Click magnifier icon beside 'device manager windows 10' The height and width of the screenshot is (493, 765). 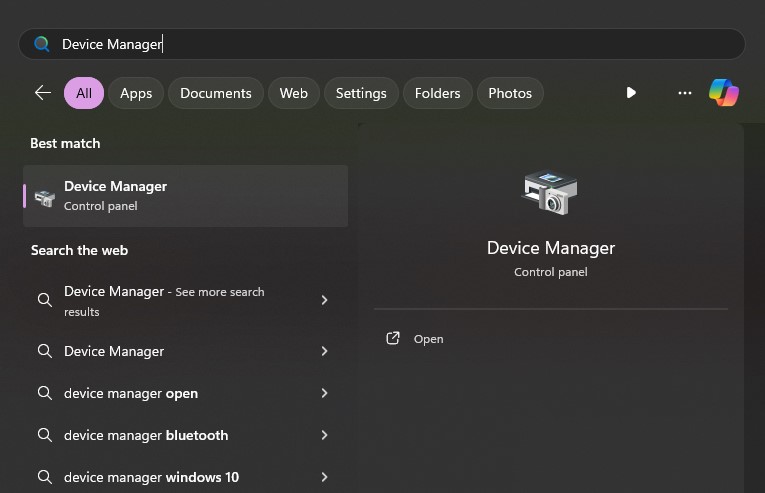pos(44,477)
